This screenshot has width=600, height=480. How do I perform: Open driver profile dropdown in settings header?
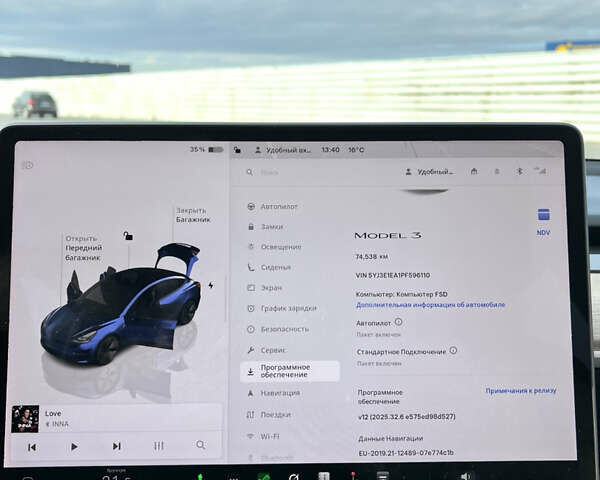point(435,172)
